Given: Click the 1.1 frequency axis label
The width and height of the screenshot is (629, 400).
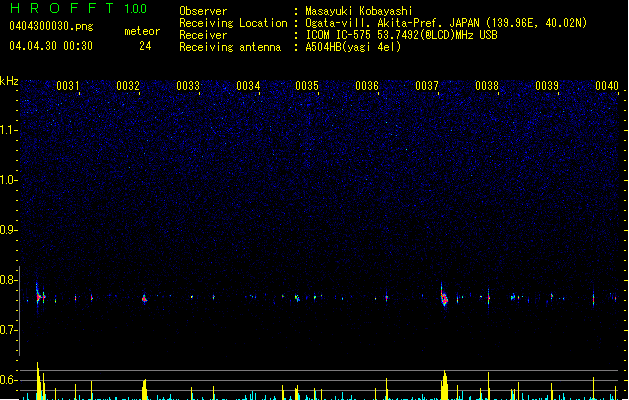Looking at the screenshot, I should click(8, 130).
